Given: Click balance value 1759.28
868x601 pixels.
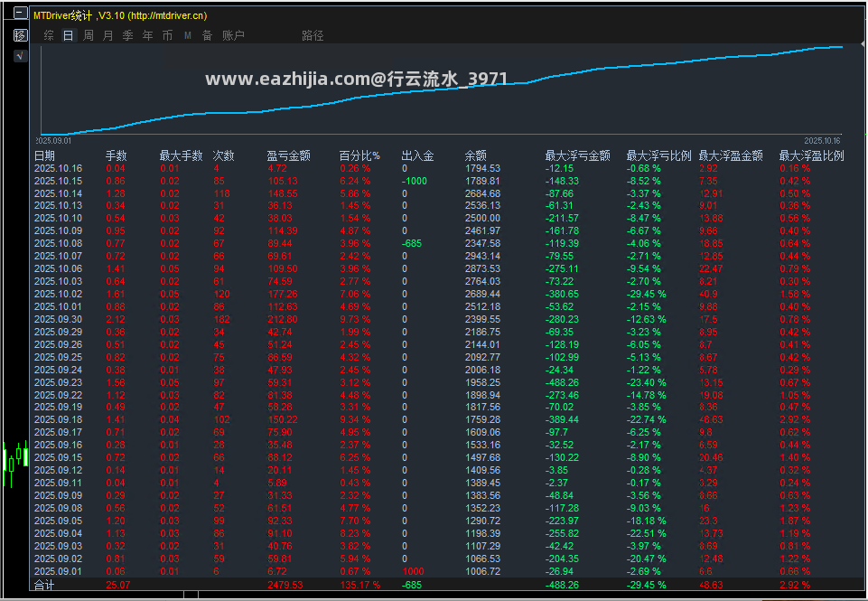Looking at the screenshot, I should pos(482,419).
